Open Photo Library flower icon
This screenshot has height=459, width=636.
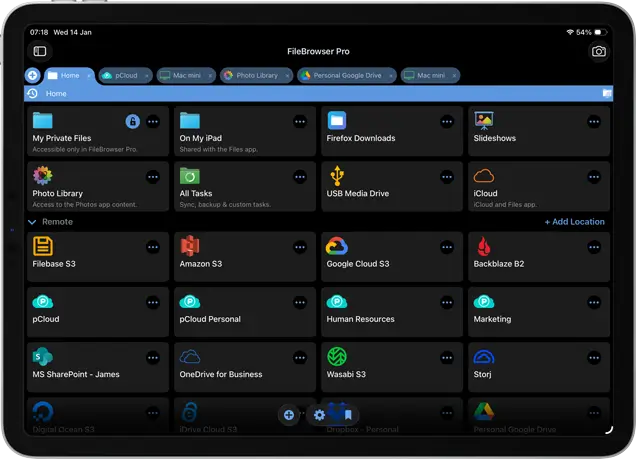coord(43,176)
